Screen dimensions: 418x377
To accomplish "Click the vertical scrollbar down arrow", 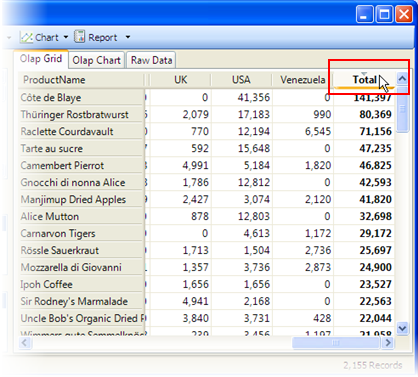I will [x=402, y=328].
